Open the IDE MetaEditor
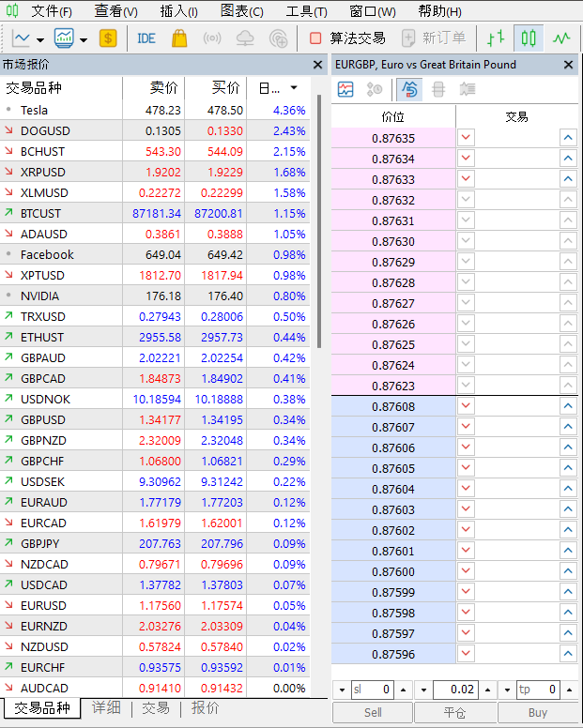Screen dimensions: 583x728 click(x=146, y=38)
